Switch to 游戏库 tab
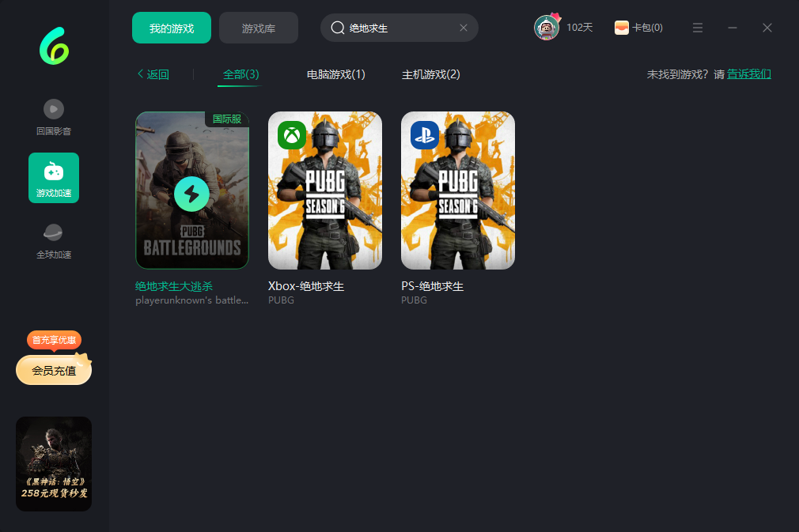Viewport: 799px width, 532px height. pyautogui.click(x=259, y=28)
